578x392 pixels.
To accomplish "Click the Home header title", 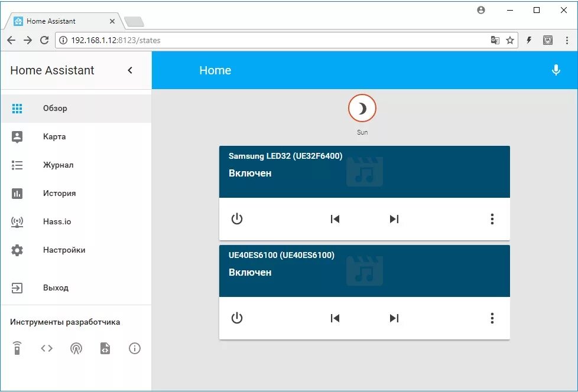I will (215, 70).
